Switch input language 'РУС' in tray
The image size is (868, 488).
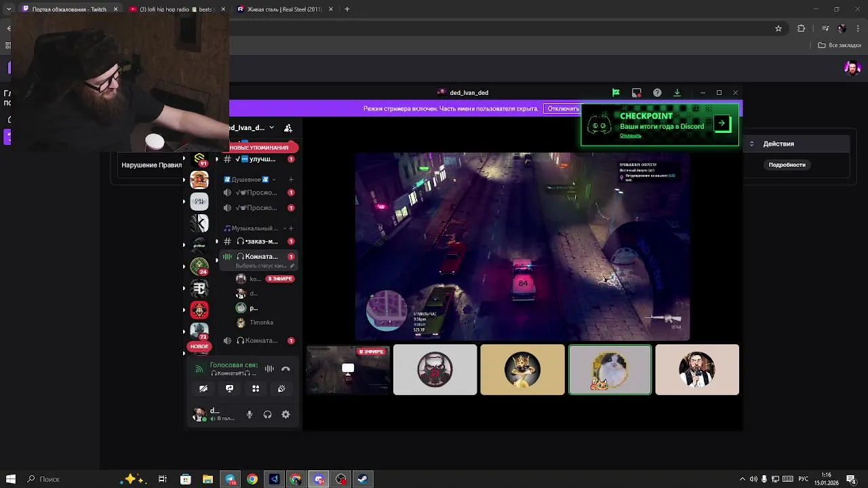point(804,479)
